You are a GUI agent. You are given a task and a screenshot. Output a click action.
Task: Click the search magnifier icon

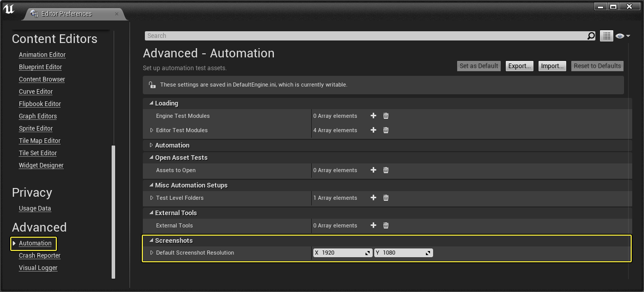(591, 36)
